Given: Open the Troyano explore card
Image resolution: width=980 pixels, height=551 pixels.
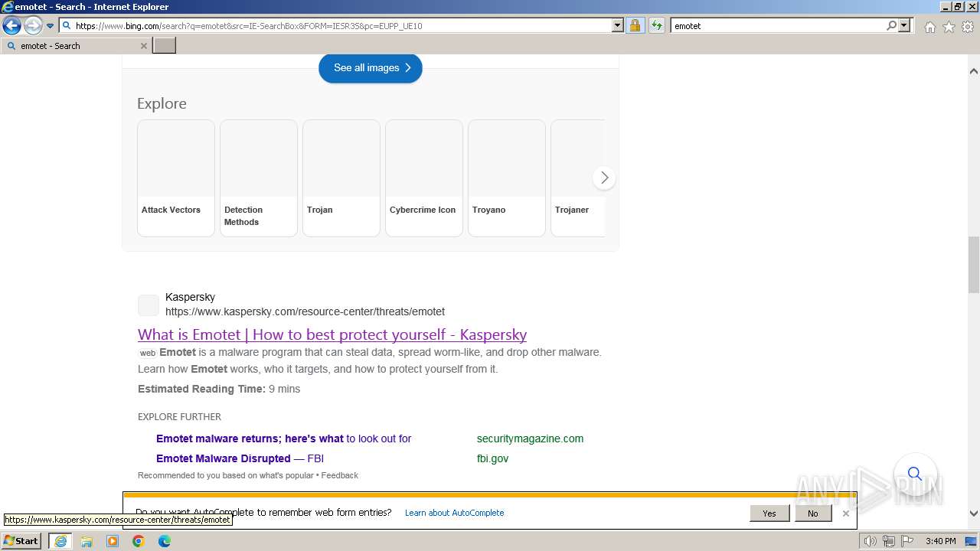Looking at the screenshot, I should (507, 178).
